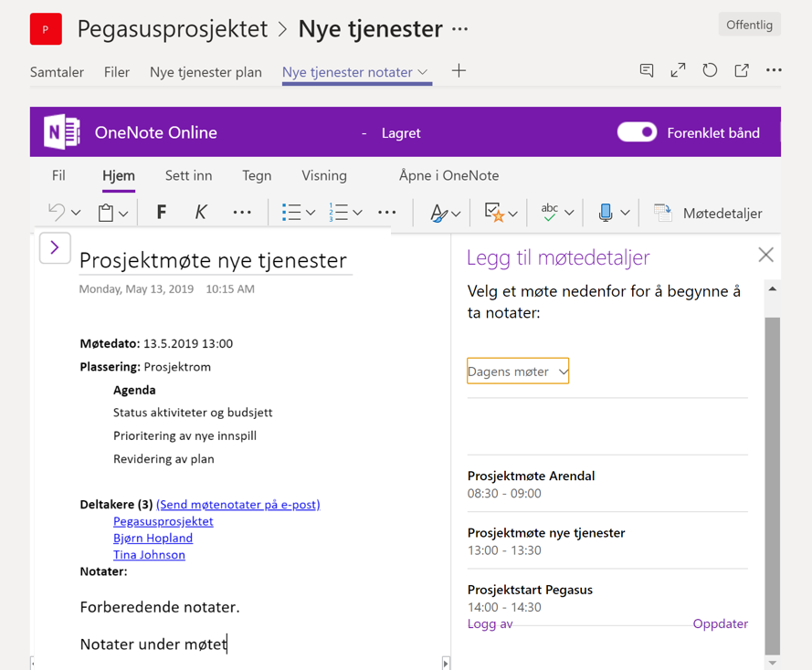
Task: Open the Dagens møter dropdown
Action: click(518, 371)
